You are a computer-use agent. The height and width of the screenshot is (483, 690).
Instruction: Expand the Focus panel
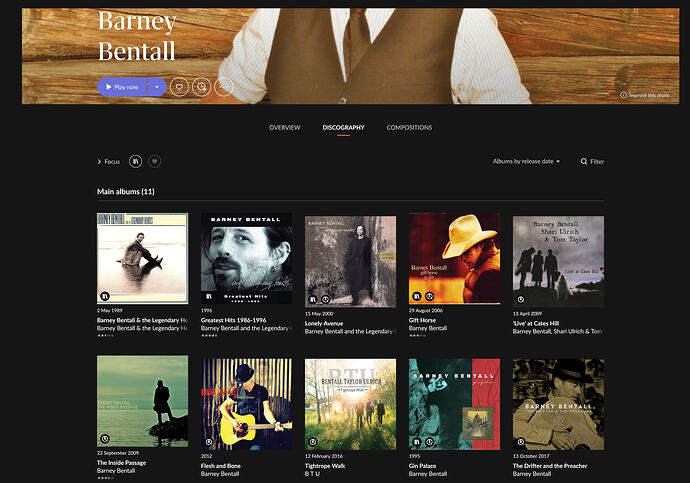coord(108,161)
